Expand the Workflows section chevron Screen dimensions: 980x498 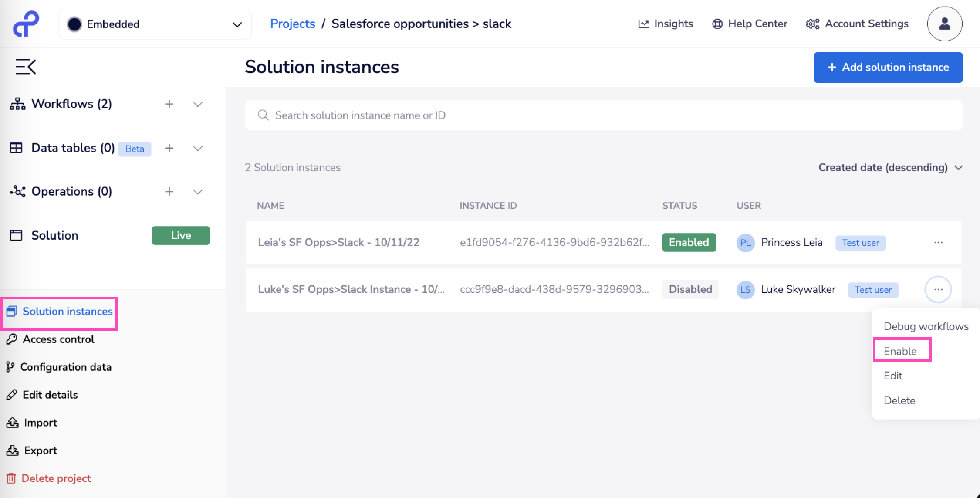pos(198,104)
